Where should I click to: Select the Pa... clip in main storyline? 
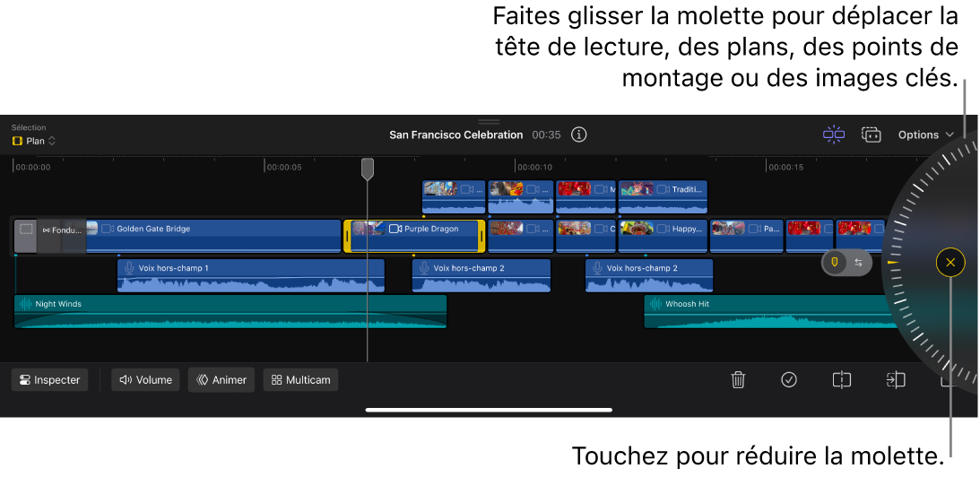[746, 236]
